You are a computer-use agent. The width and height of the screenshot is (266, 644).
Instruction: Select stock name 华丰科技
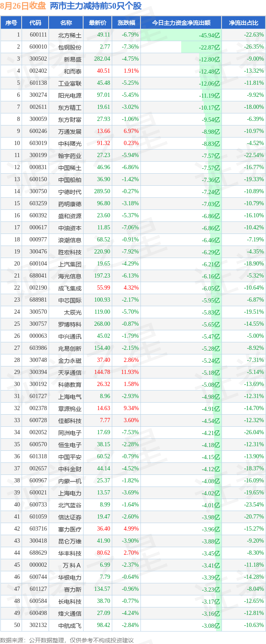[x=70, y=553]
